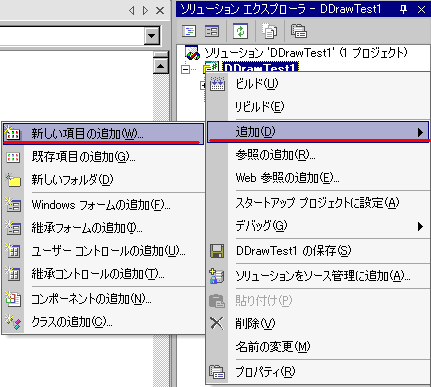Select 新しい項目の追加(W)... in submenu
The image size is (431, 387).
pos(103,133)
